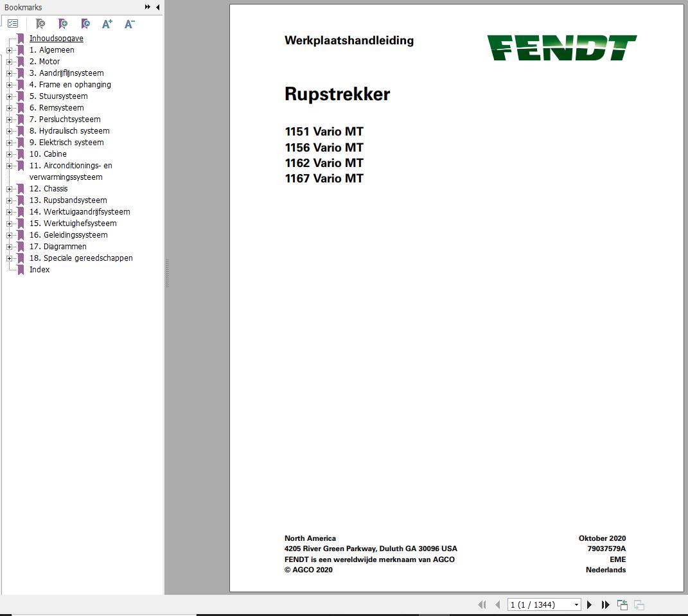Expand the 9. Elektrisch systeem bookmark
The width and height of the screenshot is (688, 616).
(x=9, y=143)
